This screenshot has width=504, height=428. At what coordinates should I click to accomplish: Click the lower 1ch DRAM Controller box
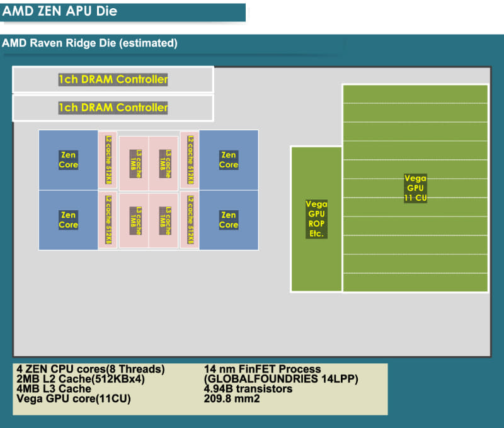point(113,108)
